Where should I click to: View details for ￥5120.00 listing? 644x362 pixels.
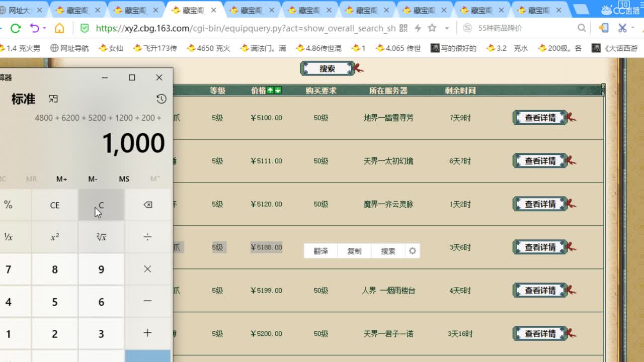(x=540, y=204)
